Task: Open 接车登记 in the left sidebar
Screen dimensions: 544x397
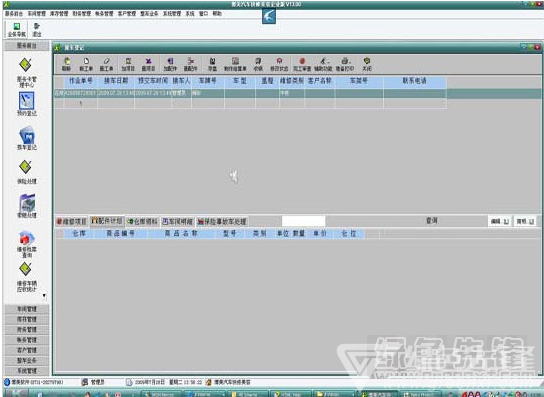Action: [x=27, y=138]
